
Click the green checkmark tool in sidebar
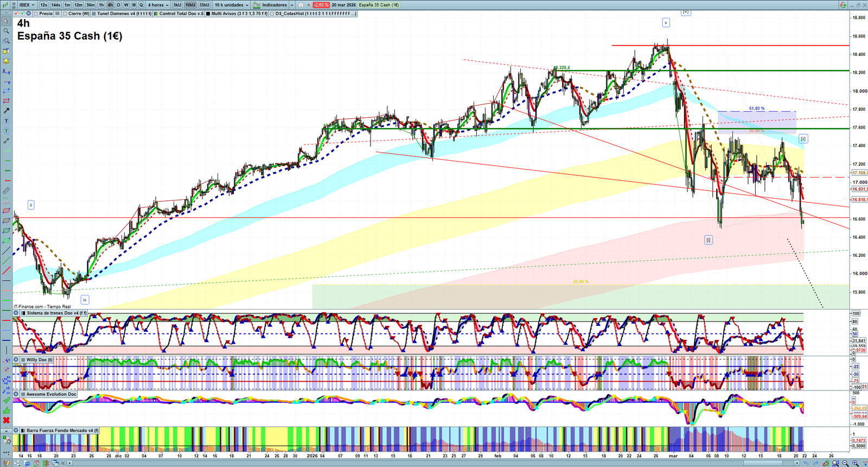(7, 400)
